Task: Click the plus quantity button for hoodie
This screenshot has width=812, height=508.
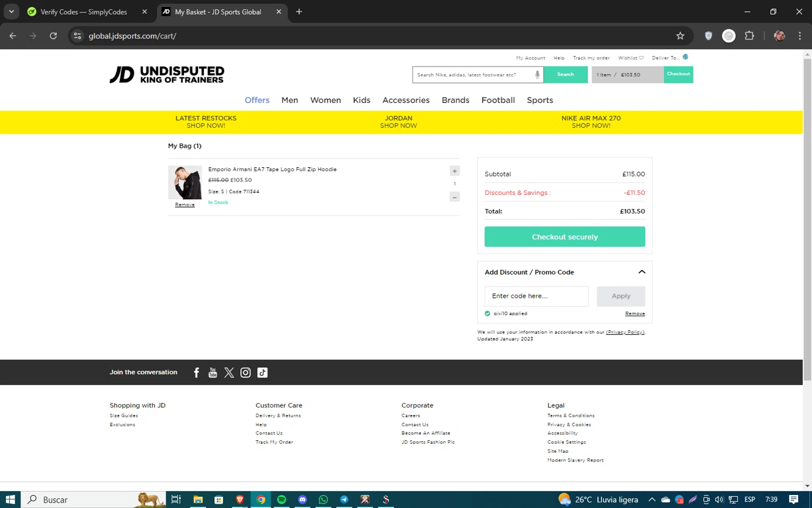Action: pos(455,171)
